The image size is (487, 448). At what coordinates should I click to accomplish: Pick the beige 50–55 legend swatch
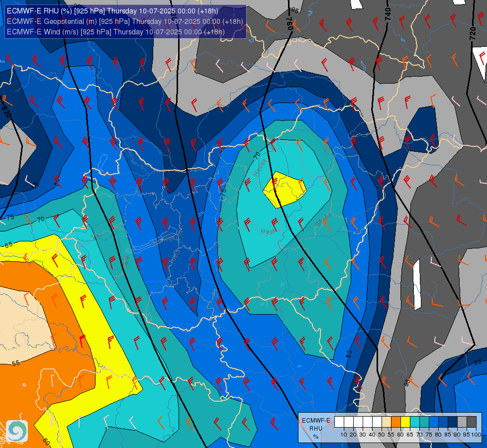387,422
